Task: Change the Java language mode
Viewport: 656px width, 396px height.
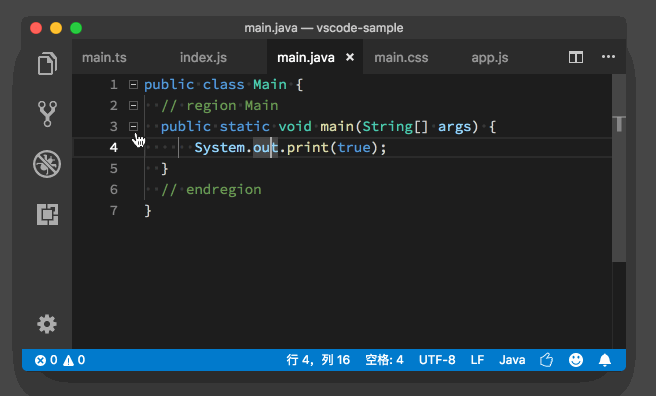Action: click(x=512, y=360)
